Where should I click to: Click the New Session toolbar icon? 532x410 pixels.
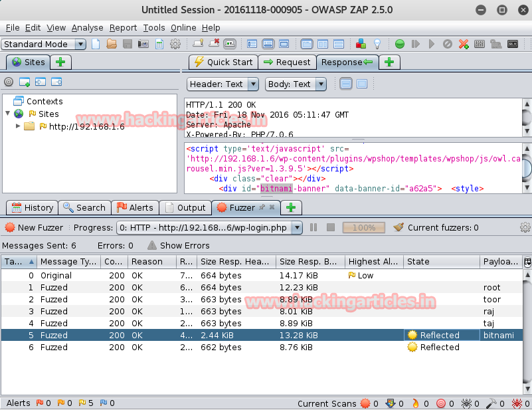click(96, 44)
